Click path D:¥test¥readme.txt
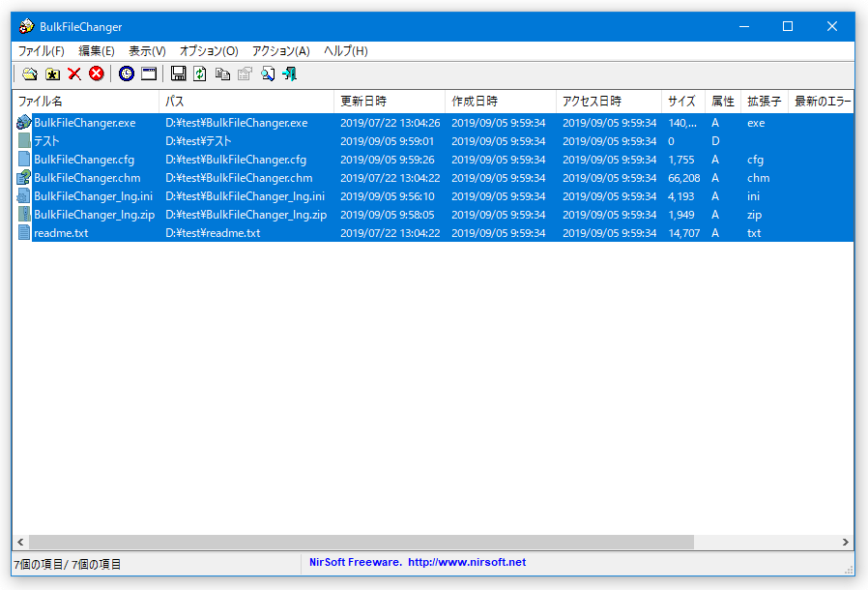Image resolution: width=868 pixels, height=590 pixels. pos(213,233)
